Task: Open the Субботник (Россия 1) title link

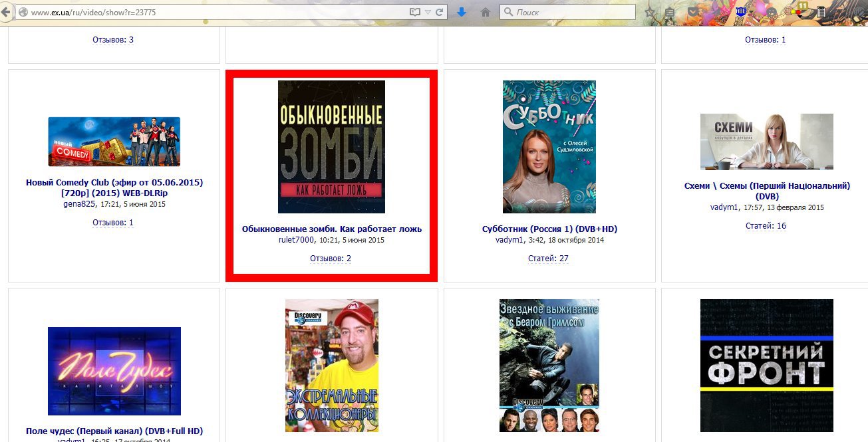Action: [x=549, y=229]
